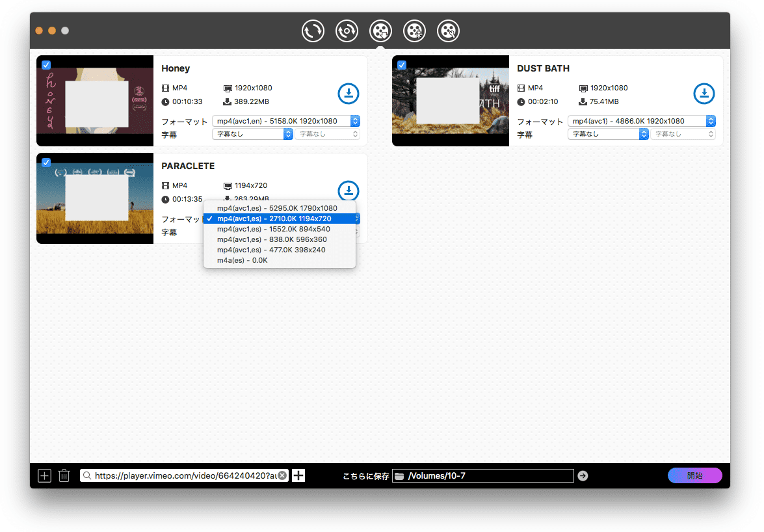The image size is (764, 532).
Task: Uncheck the DUST BATH video checkbox
Action: [402, 65]
